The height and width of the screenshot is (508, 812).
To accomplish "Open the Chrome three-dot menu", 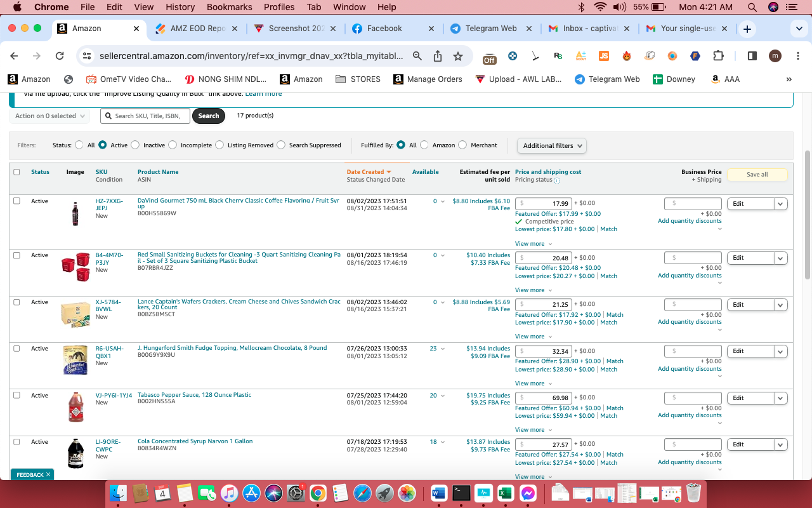I will click(x=797, y=56).
